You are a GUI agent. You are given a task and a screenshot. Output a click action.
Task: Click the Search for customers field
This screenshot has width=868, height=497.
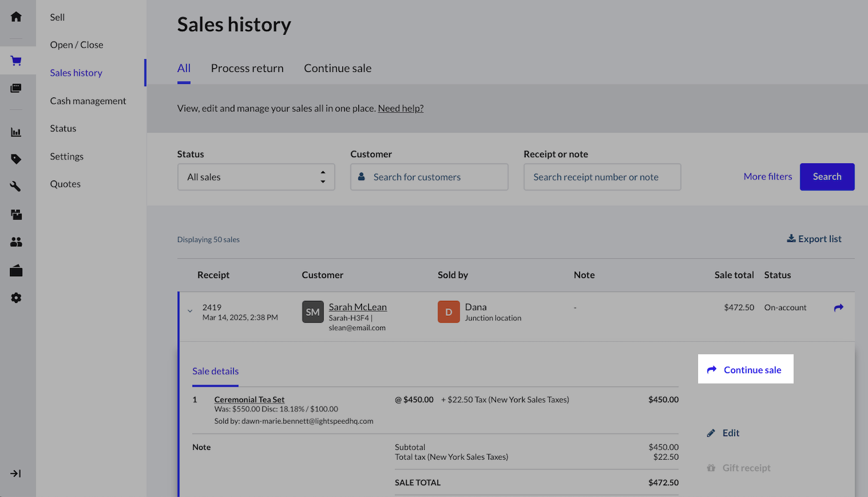pyautogui.click(x=429, y=177)
